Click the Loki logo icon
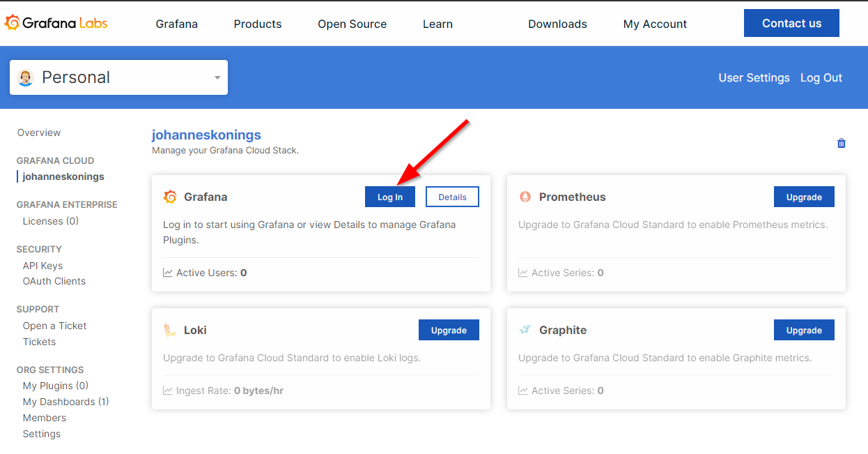 coord(169,330)
